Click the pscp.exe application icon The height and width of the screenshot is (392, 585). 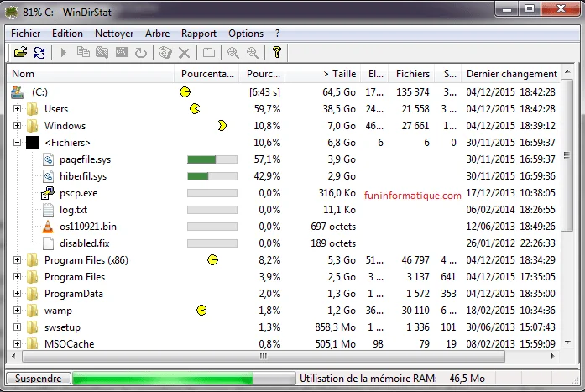48,193
